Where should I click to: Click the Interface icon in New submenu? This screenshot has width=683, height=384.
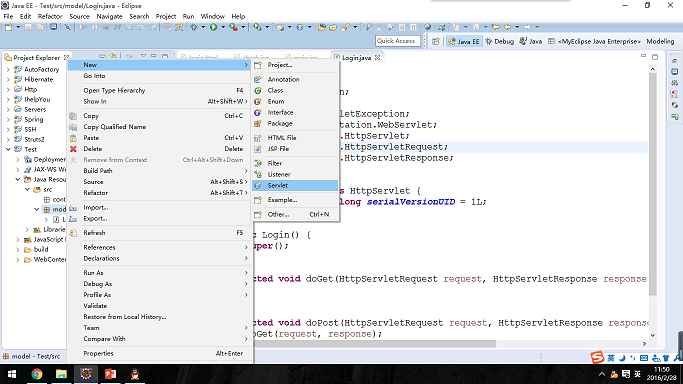258,112
